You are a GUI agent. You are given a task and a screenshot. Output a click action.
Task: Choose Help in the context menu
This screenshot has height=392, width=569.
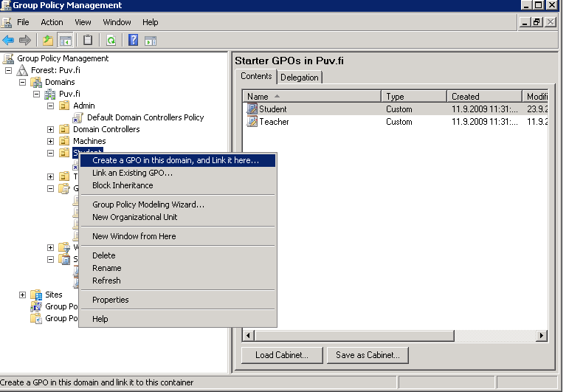[178, 319]
